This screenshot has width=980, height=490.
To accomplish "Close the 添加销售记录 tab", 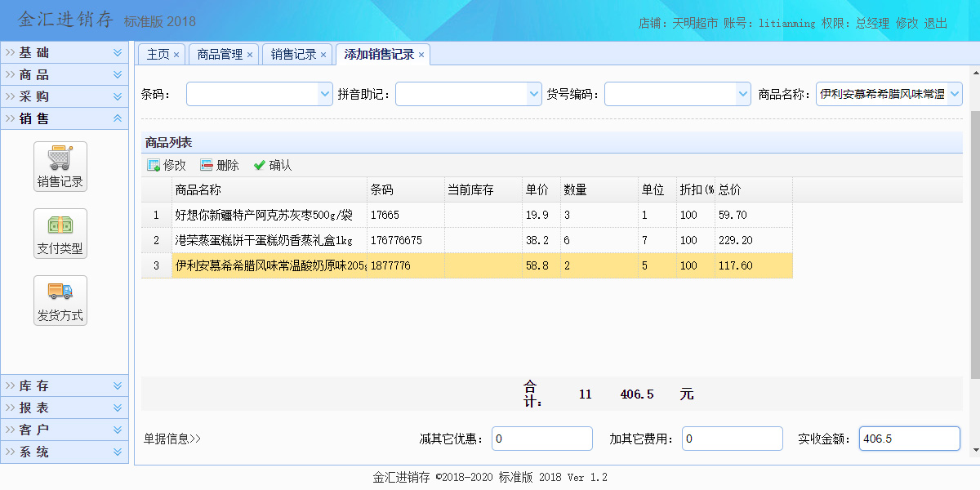I will click(421, 55).
